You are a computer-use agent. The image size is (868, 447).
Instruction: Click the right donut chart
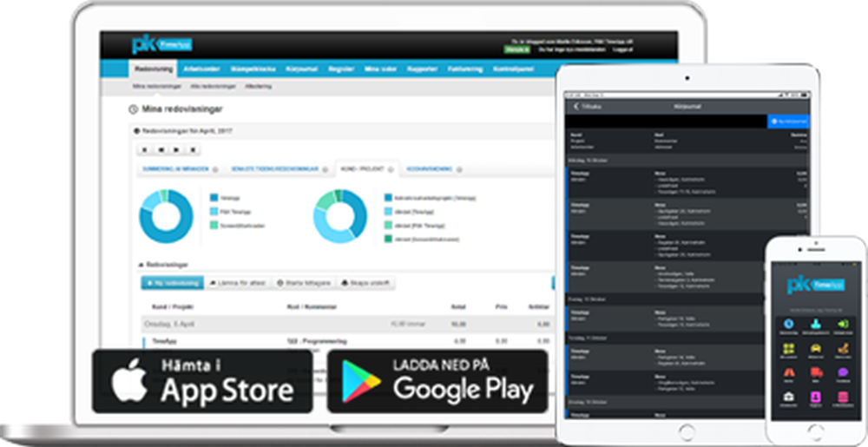tap(340, 216)
